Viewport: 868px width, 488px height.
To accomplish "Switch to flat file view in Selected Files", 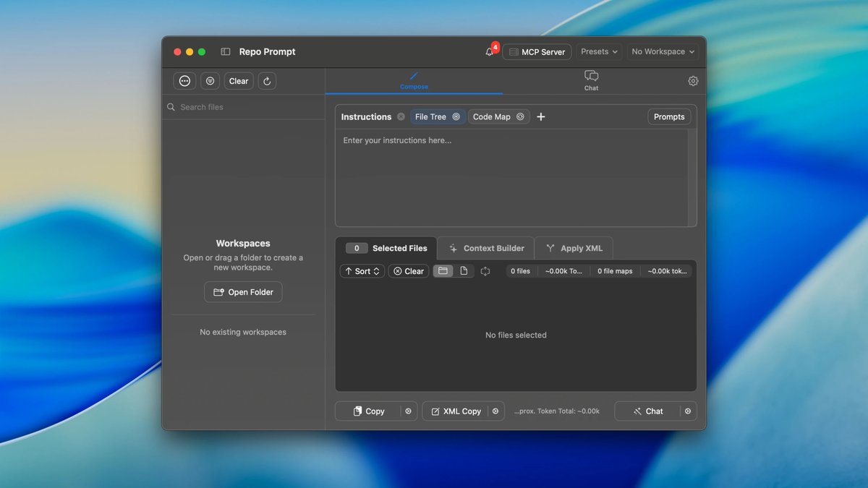I will [465, 270].
